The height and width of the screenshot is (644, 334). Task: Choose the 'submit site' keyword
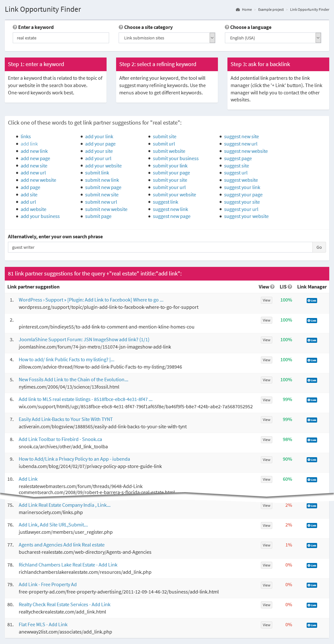(x=164, y=137)
